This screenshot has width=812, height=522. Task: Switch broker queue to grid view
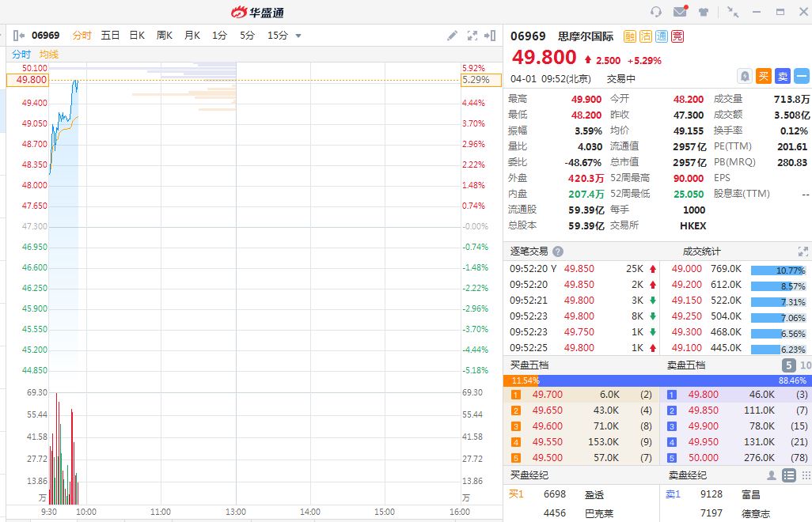[806, 475]
